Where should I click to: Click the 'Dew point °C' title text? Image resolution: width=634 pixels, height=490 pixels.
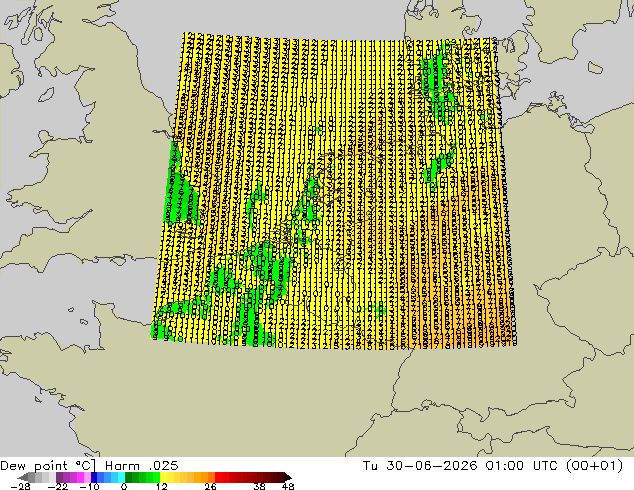pos(48,466)
